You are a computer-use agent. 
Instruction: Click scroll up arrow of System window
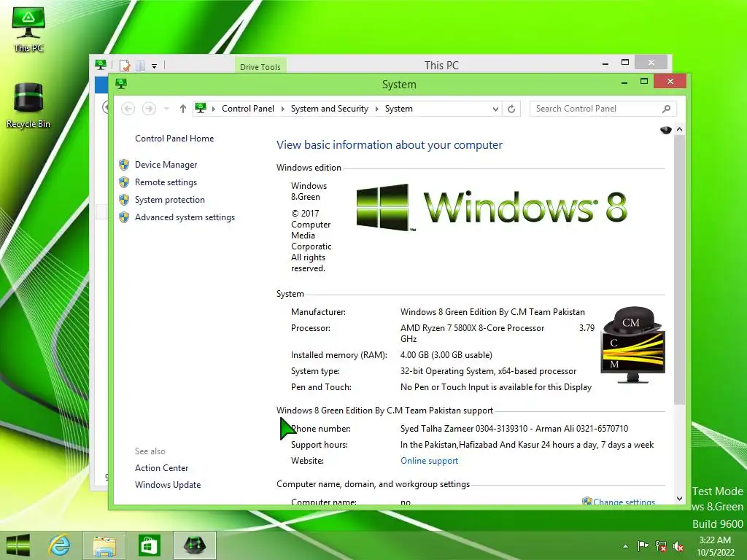680,130
